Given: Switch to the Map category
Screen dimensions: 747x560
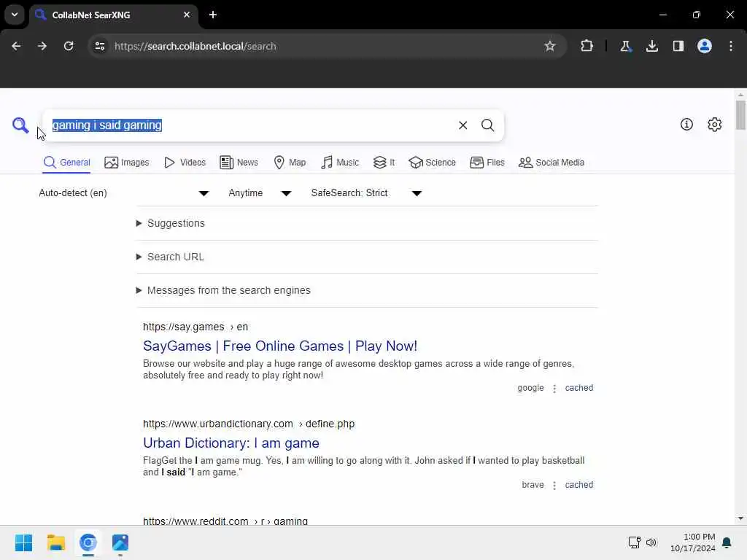Looking at the screenshot, I should pos(290,163).
